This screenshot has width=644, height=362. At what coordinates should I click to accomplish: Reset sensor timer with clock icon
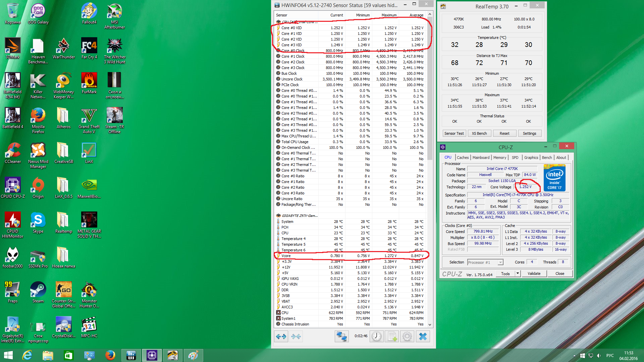[377, 336]
